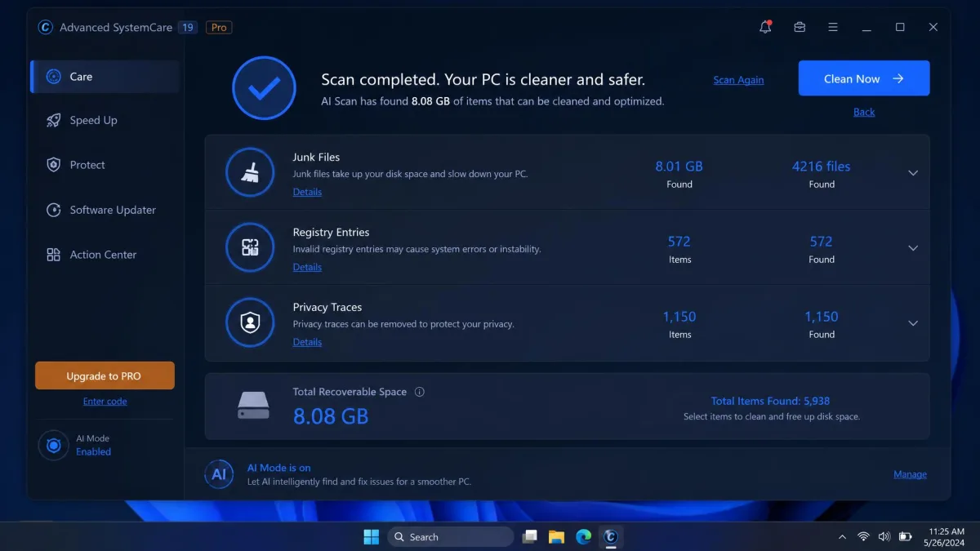Click the Scan Again link
The width and height of the screenshot is (980, 551).
point(738,80)
